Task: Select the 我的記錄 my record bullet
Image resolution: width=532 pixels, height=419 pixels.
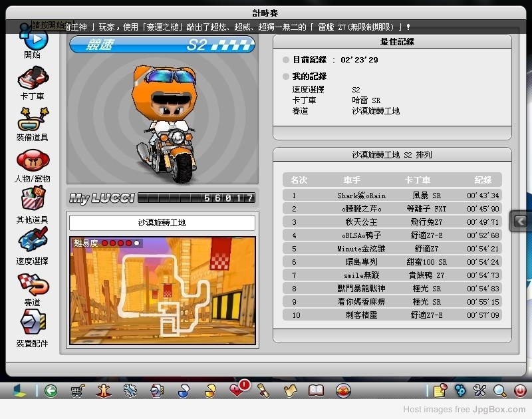Action: (286, 76)
